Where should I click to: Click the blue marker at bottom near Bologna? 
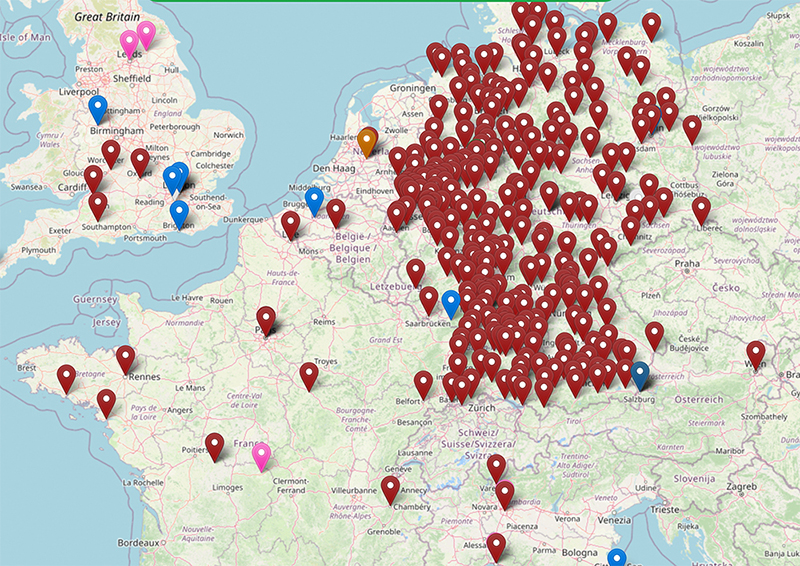coord(617,558)
